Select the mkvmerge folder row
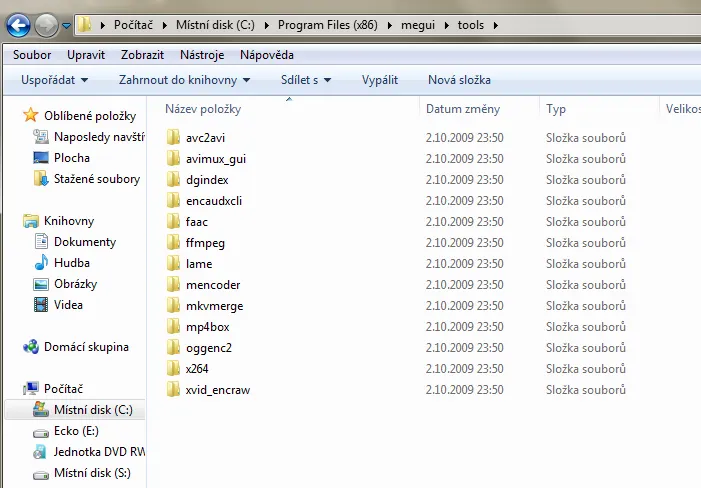The height and width of the screenshot is (488, 701). 214,306
